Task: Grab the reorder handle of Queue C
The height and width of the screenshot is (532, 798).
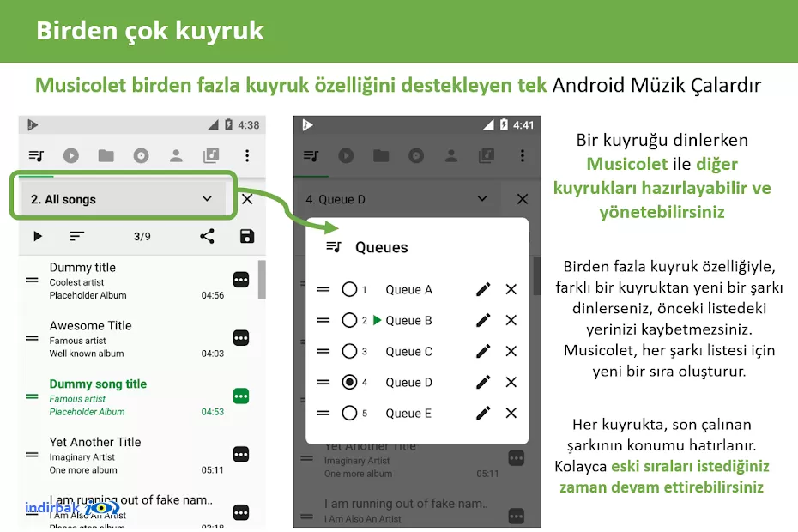Action: coord(323,351)
